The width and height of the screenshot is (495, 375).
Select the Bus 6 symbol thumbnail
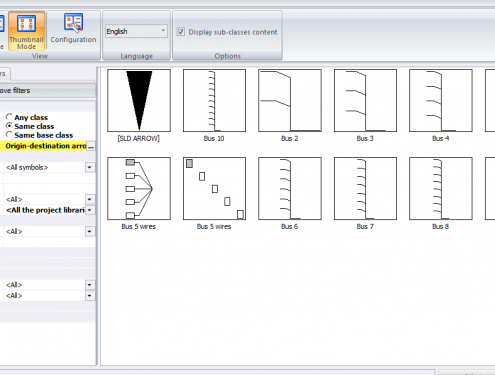point(290,189)
